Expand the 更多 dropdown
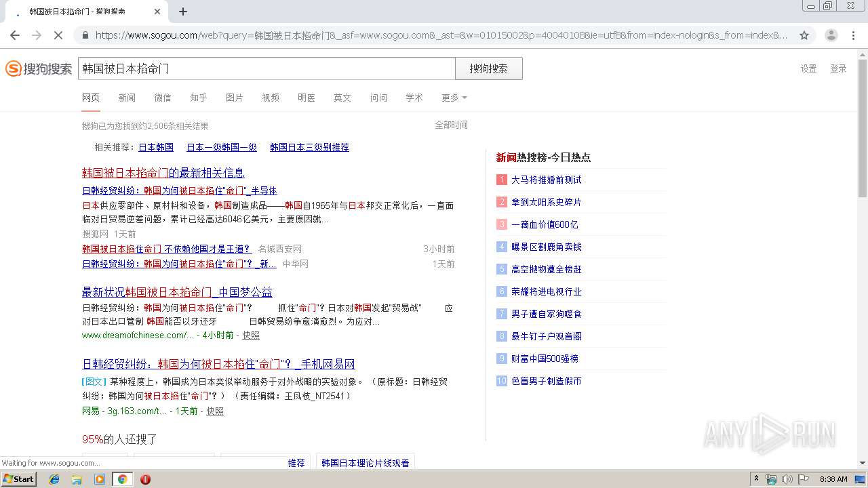 (454, 98)
